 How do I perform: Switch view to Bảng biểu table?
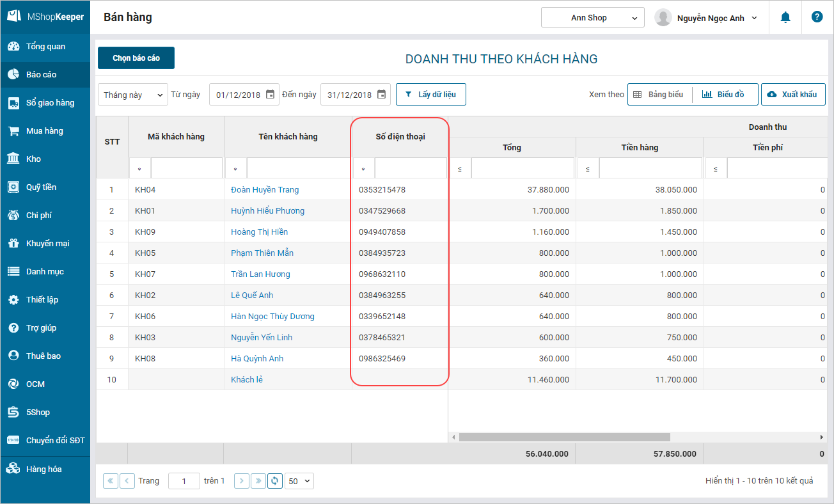(659, 95)
